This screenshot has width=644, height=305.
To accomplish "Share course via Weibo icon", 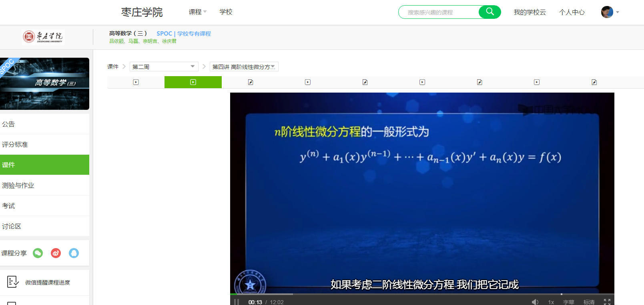I will point(56,253).
